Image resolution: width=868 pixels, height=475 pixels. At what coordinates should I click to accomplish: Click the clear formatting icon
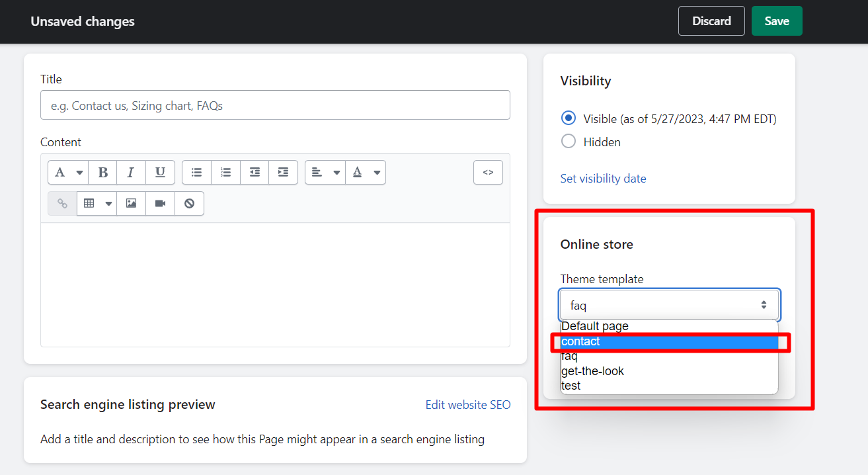[x=189, y=203]
